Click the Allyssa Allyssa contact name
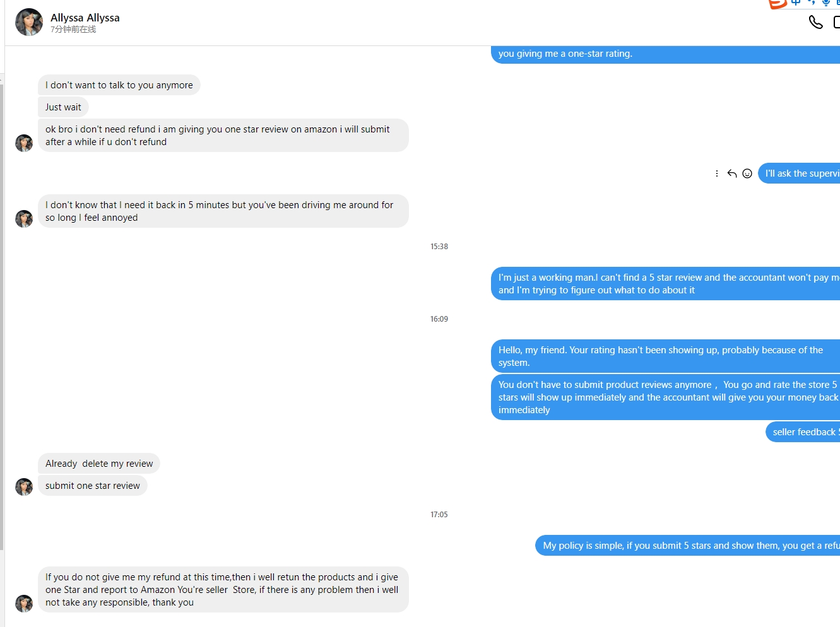The height and width of the screenshot is (627, 840). [85, 18]
